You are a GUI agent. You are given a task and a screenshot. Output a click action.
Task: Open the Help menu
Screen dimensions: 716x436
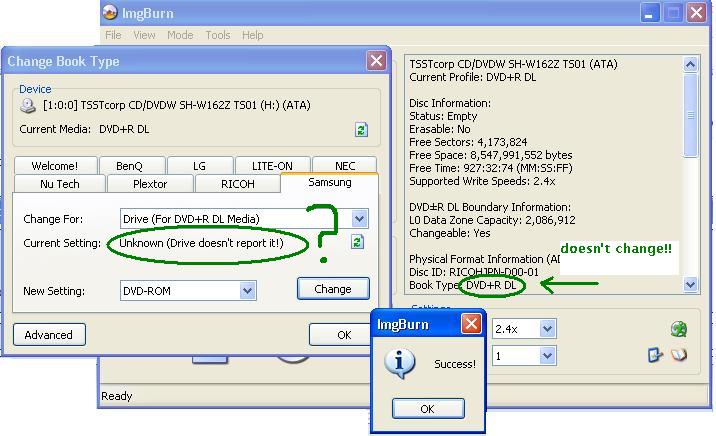pyautogui.click(x=253, y=35)
